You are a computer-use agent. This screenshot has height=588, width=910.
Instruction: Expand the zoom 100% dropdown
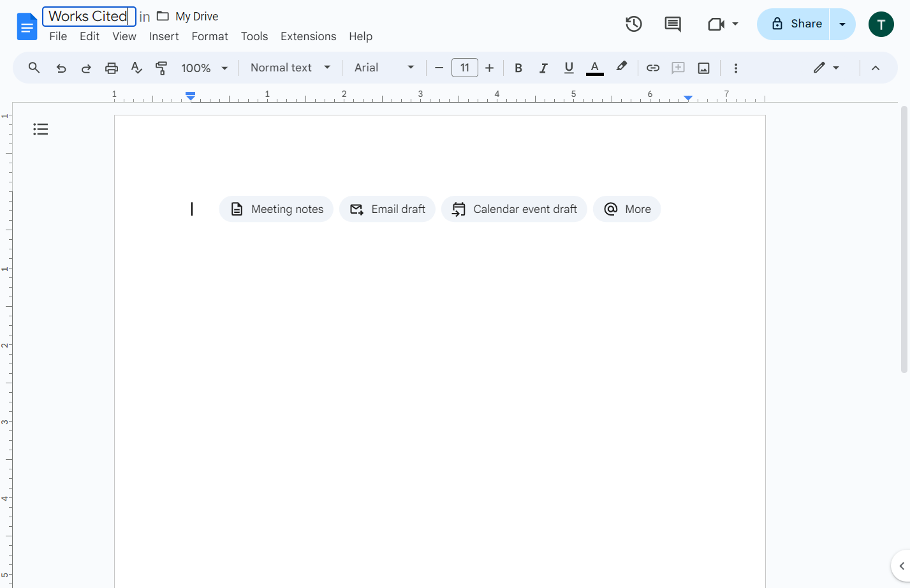(x=205, y=68)
